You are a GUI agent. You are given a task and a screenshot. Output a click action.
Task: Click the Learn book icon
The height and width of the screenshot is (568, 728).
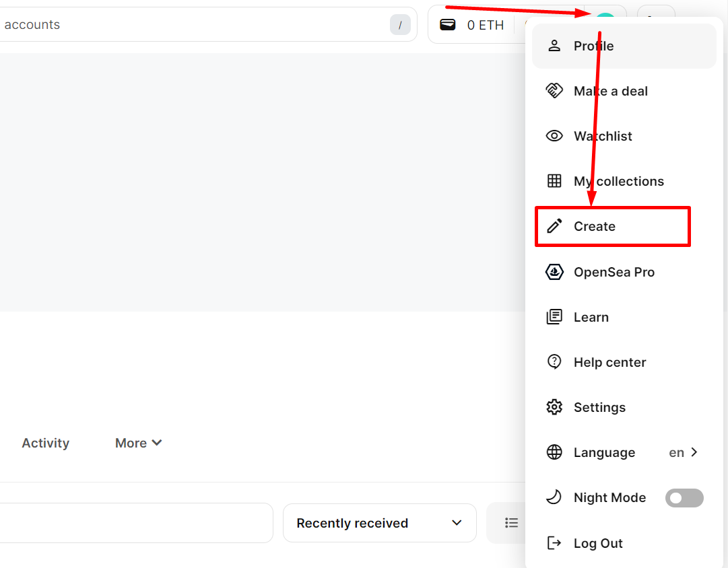click(554, 317)
